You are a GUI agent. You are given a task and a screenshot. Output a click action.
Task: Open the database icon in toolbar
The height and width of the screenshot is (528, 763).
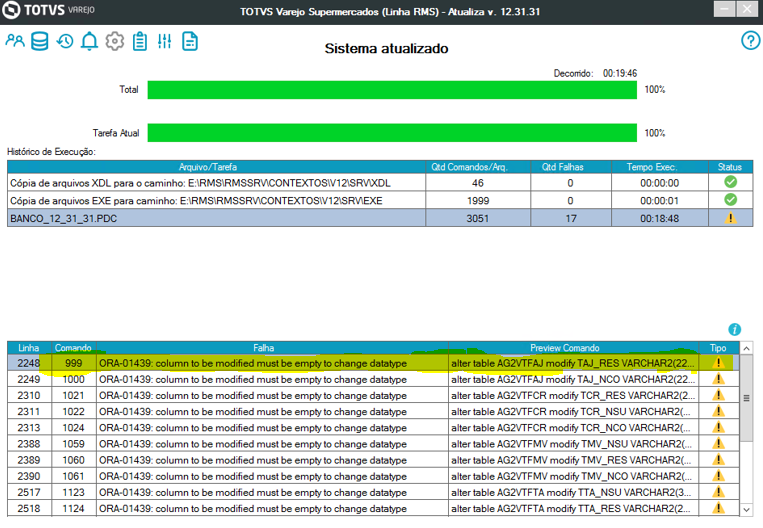click(39, 41)
